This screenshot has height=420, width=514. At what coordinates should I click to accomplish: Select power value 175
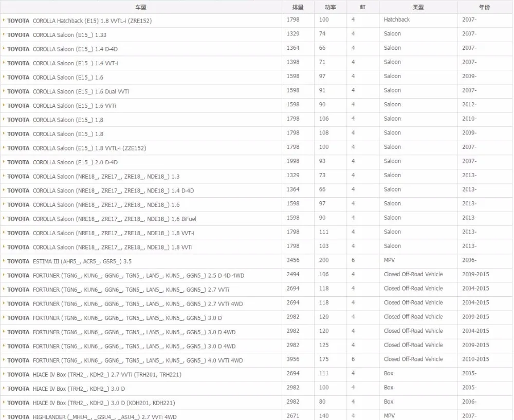[324, 359]
